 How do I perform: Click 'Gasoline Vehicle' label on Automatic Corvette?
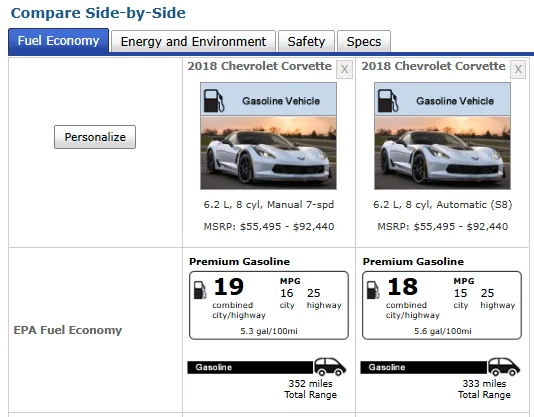coord(455,101)
